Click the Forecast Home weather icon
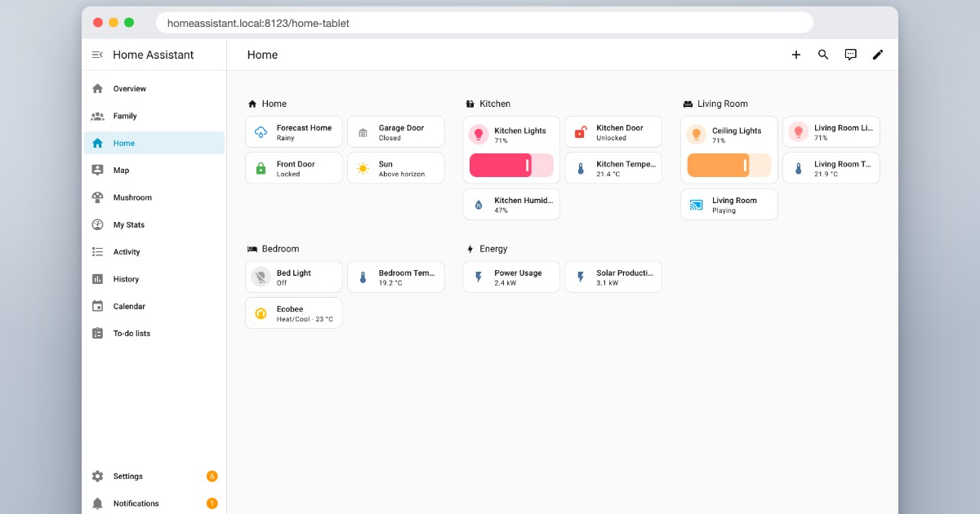 [261, 132]
